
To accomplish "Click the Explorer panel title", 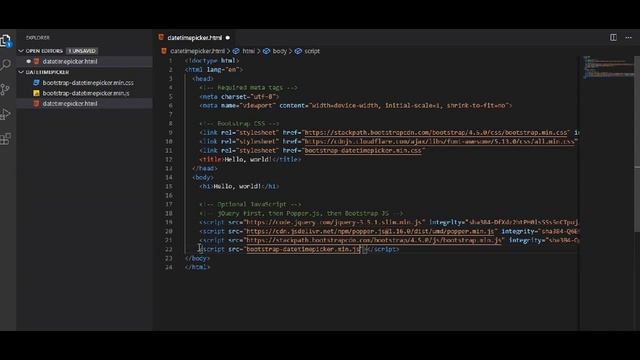I will click(x=38, y=38).
